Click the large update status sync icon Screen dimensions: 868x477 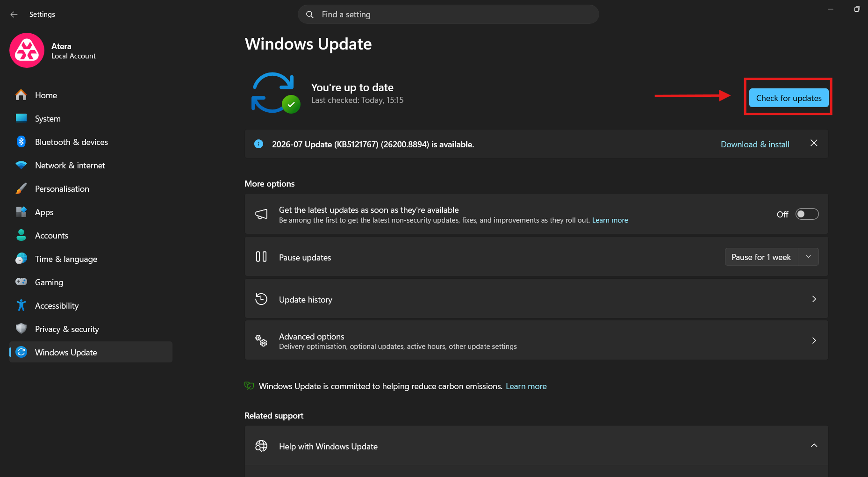pyautogui.click(x=275, y=93)
